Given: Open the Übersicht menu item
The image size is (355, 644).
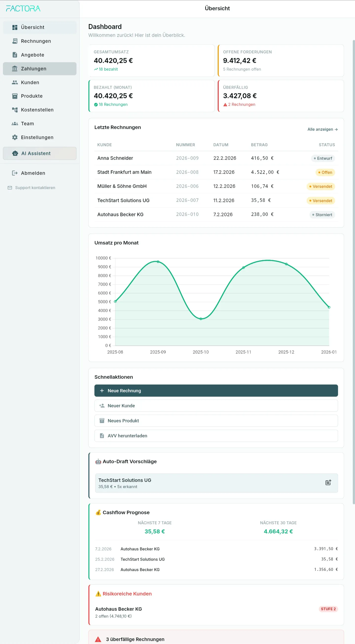Looking at the screenshot, I should coord(39,27).
